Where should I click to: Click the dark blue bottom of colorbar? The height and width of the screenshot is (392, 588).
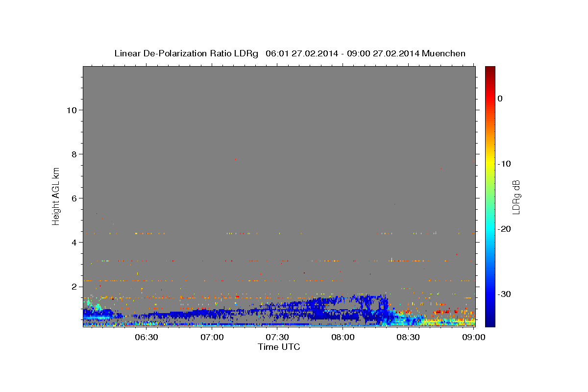(490, 321)
